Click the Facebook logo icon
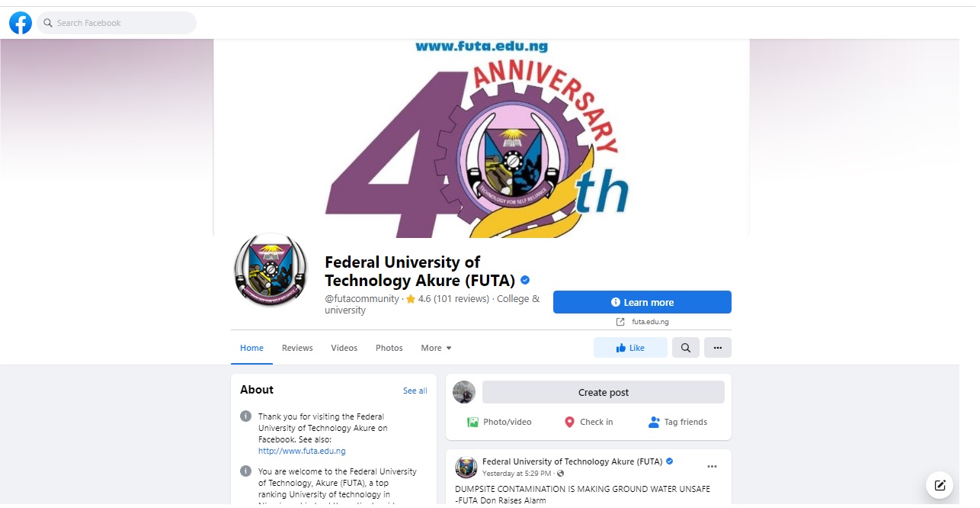This screenshot has width=980, height=508. (x=21, y=23)
